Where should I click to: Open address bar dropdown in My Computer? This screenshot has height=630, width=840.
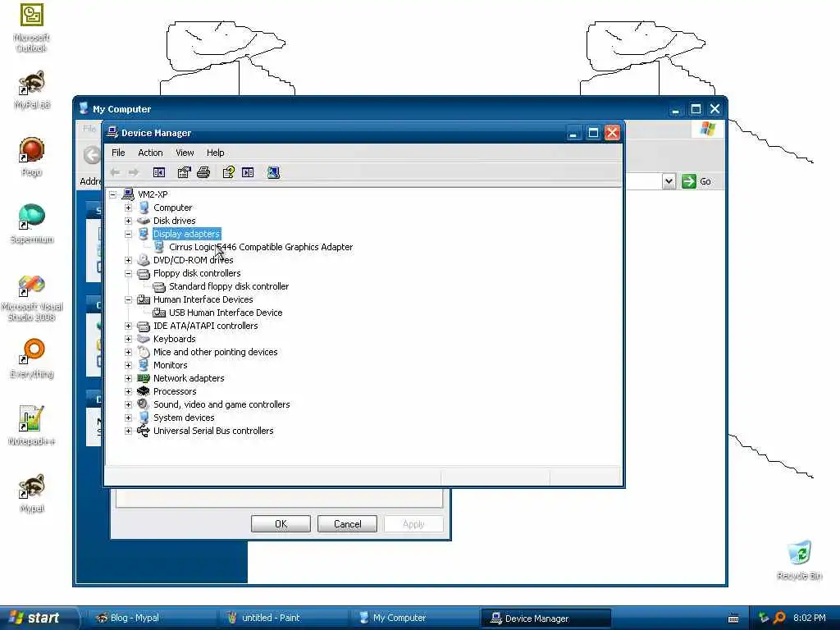[x=669, y=181]
